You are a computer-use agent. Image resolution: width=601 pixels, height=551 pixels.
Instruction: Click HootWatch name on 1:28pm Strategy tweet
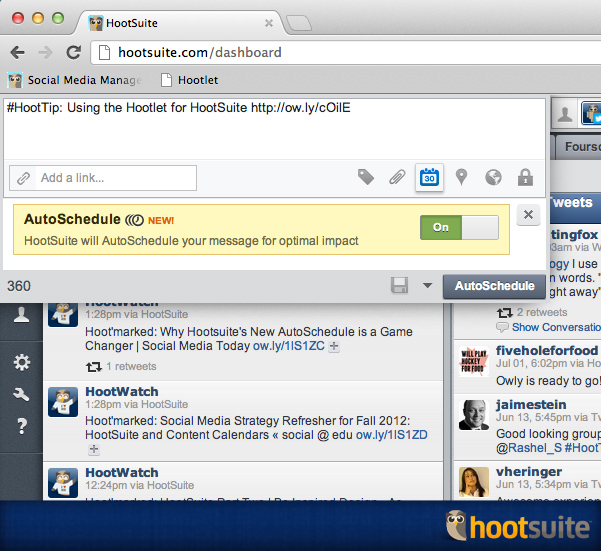click(x=122, y=392)
